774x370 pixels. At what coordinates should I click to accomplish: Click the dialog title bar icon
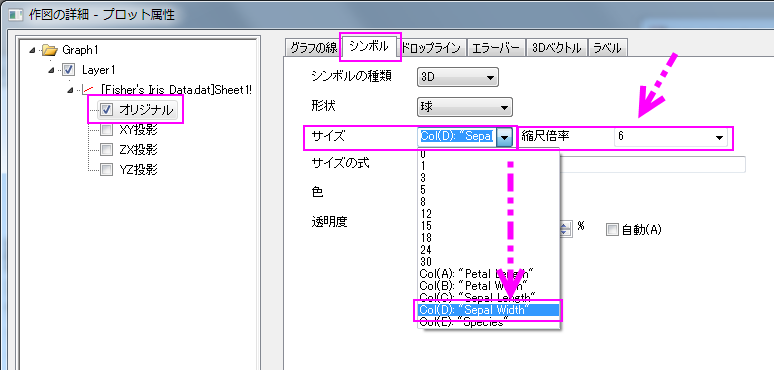pyautogui.click(x=16, y=14)
